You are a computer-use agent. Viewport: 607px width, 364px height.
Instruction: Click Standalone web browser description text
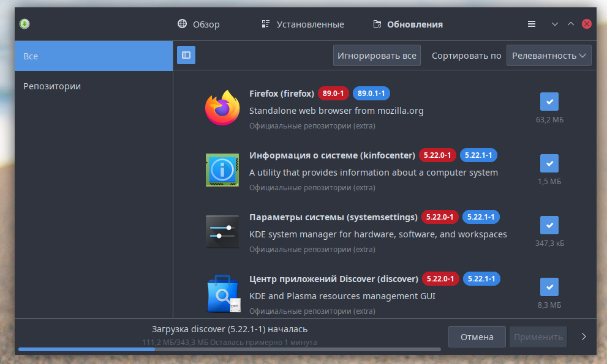tap(336, 111)
